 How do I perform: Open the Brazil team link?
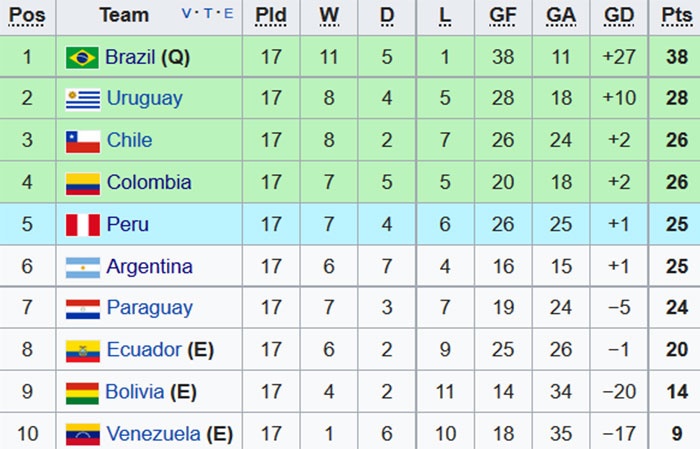[x=131, y=57]
